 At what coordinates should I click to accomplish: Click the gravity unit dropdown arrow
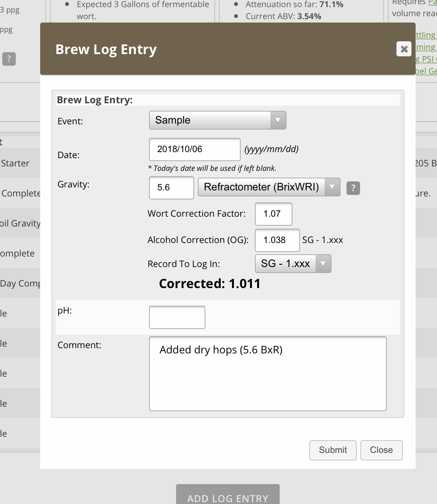[x=332, y=187]
